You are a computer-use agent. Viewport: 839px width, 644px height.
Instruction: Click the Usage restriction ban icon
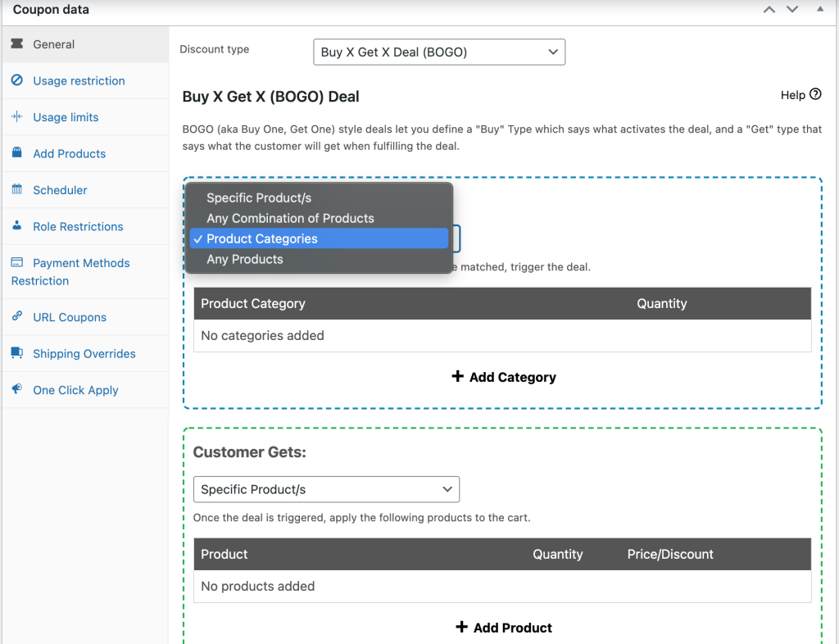point(17,80)
